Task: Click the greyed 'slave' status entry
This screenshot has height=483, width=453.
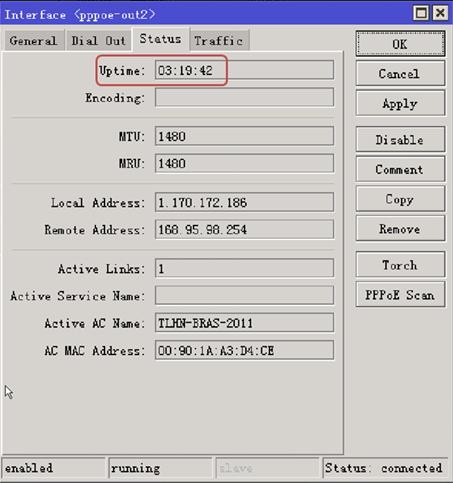Action: pyautogui.click(x=268, y=468)
